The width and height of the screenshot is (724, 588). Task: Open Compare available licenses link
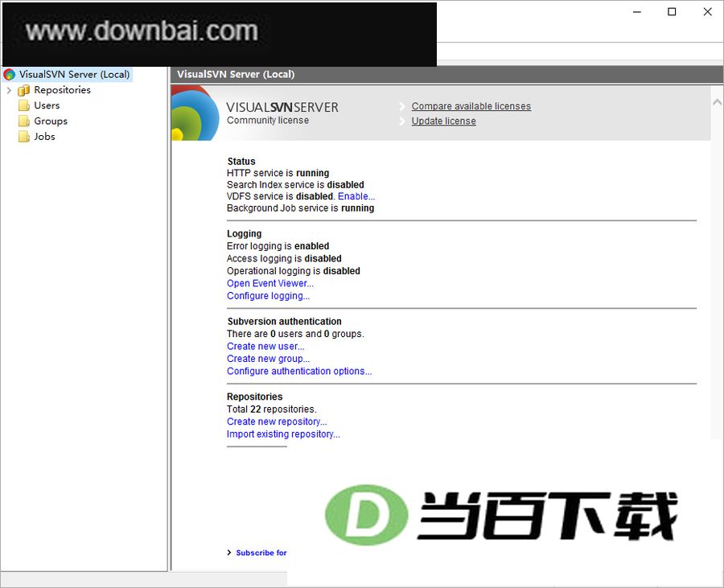pos(471,106)
